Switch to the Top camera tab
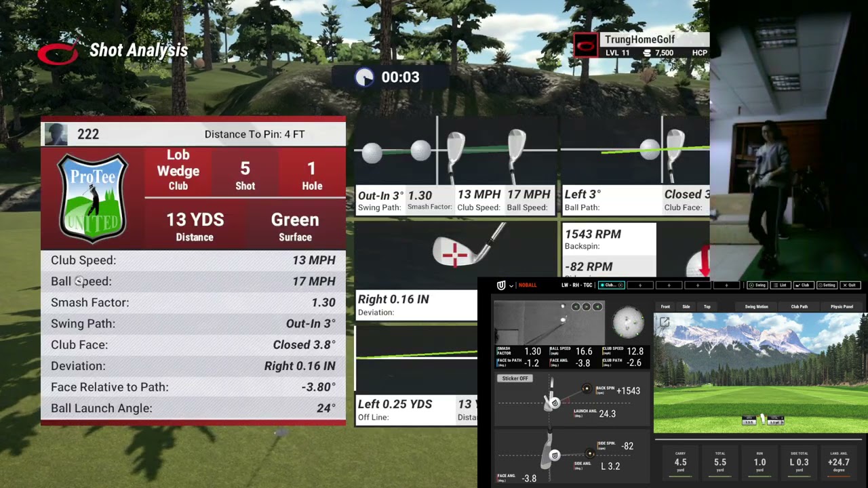 pos(707,306)
